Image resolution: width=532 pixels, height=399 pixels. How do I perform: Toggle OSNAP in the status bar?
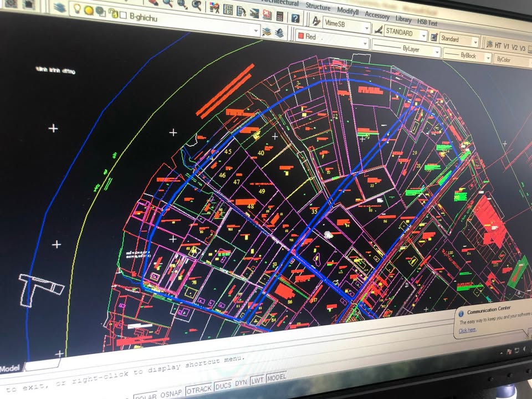(171, 393)
